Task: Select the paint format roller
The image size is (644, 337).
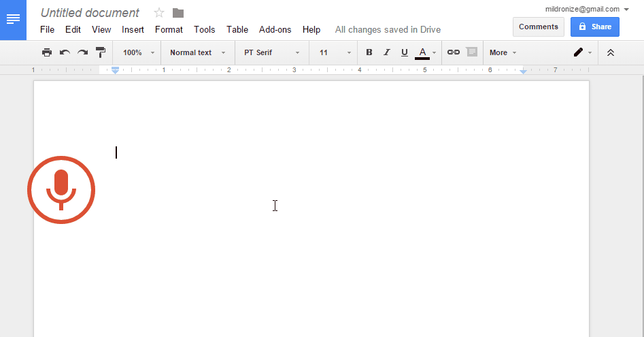Action: pyautogui.click(x=100, y=52)
